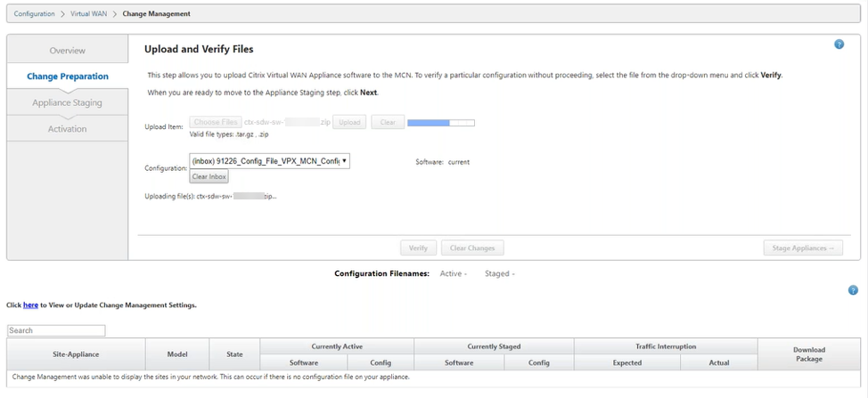Open the 'here' Change Management Settings link

(30, 305)
